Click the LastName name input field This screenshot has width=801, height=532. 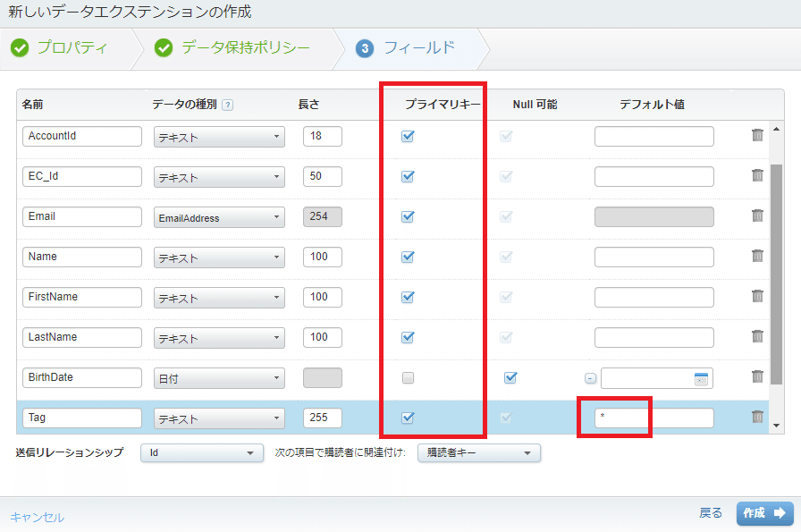[81, 337]
